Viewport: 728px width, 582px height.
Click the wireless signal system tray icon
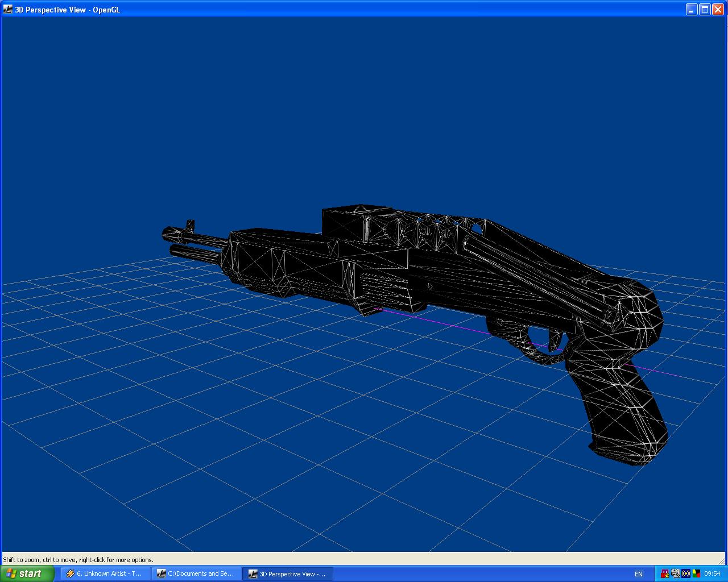686,573
